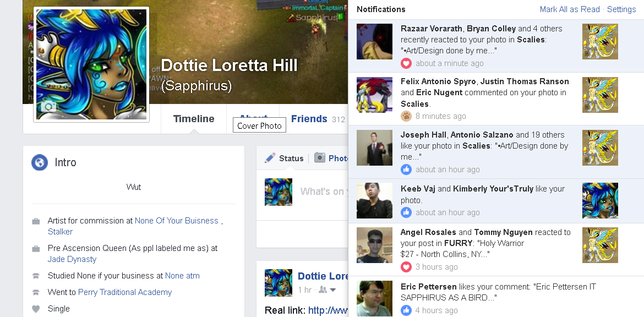The height and width of the screenshot is (317, 644).
Task: Open the post audience dropdown arrow
Action: point(332,291)
